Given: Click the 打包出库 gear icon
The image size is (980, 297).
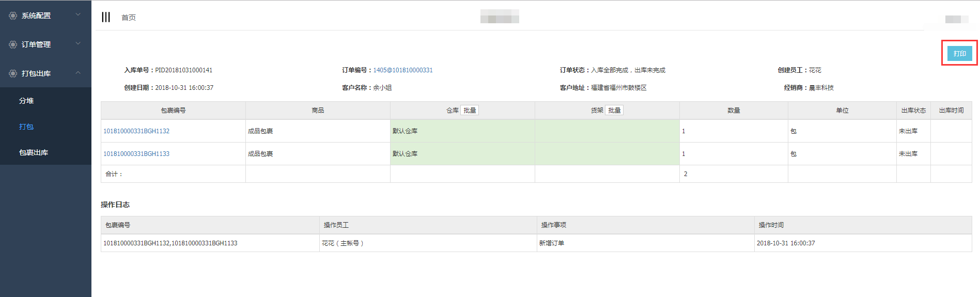Looking at the screenshot, I should click(13, 74).
